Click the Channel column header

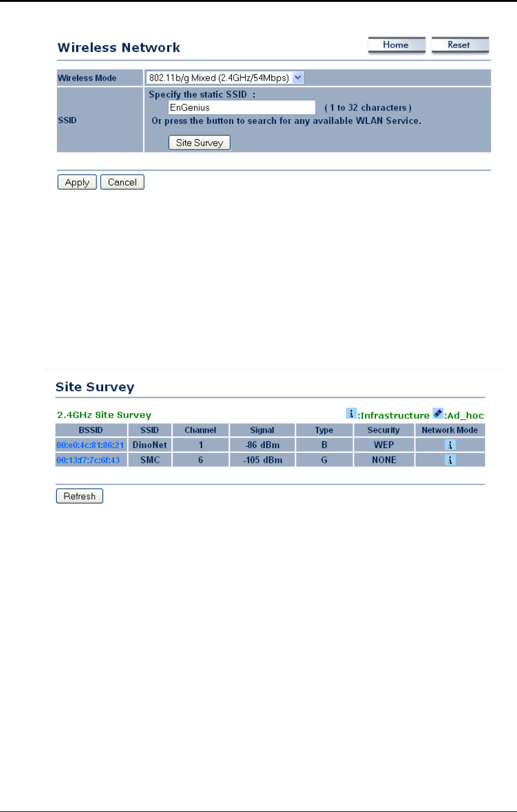click(x=200, y=430)
